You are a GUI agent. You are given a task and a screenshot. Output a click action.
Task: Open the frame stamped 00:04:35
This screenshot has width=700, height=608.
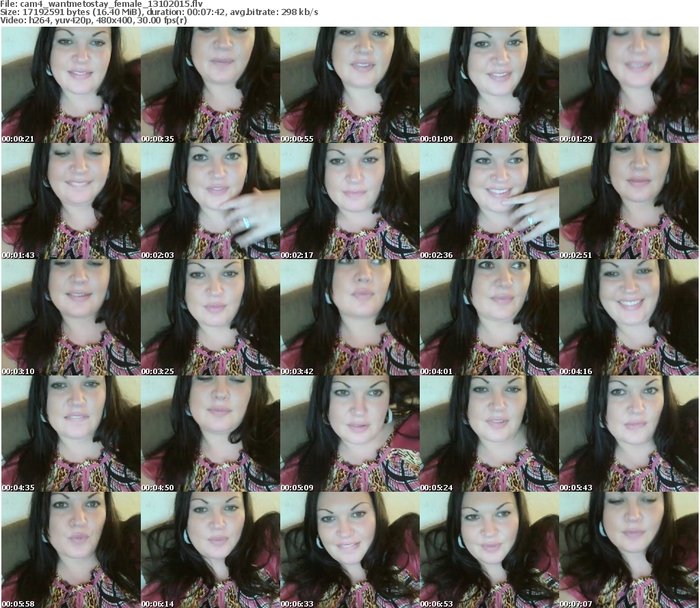coord(71,434)
